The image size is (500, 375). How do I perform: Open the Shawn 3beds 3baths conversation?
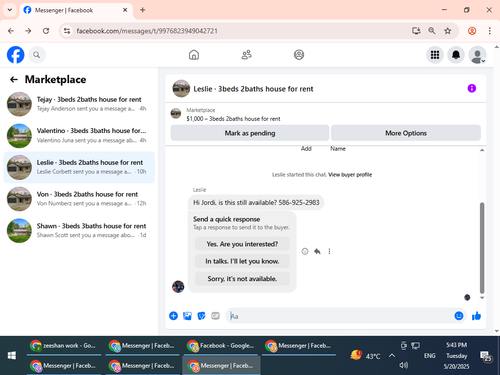(79, 230)
